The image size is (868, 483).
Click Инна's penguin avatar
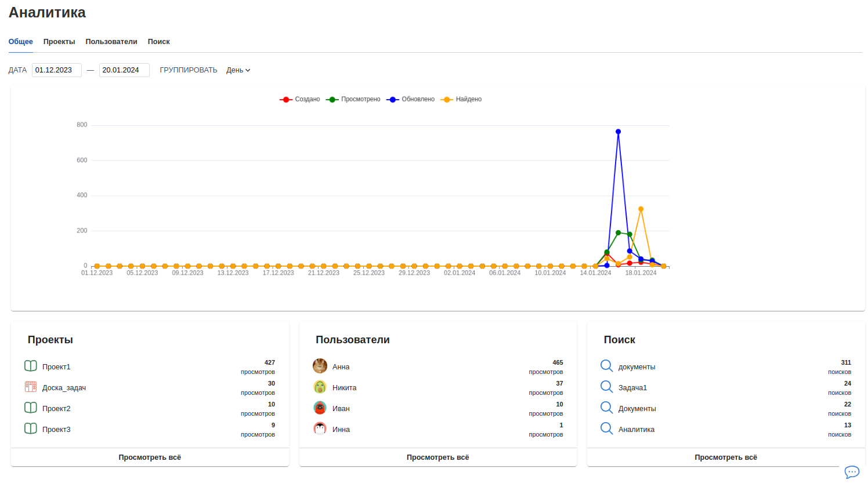(x=320, y=428)
